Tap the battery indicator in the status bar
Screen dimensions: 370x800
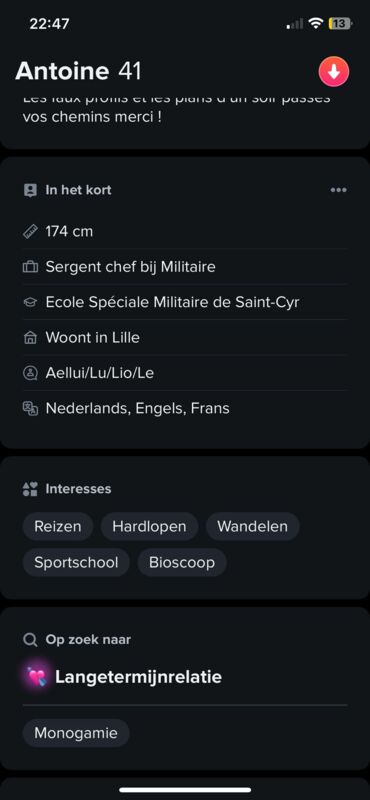point(340,23)
